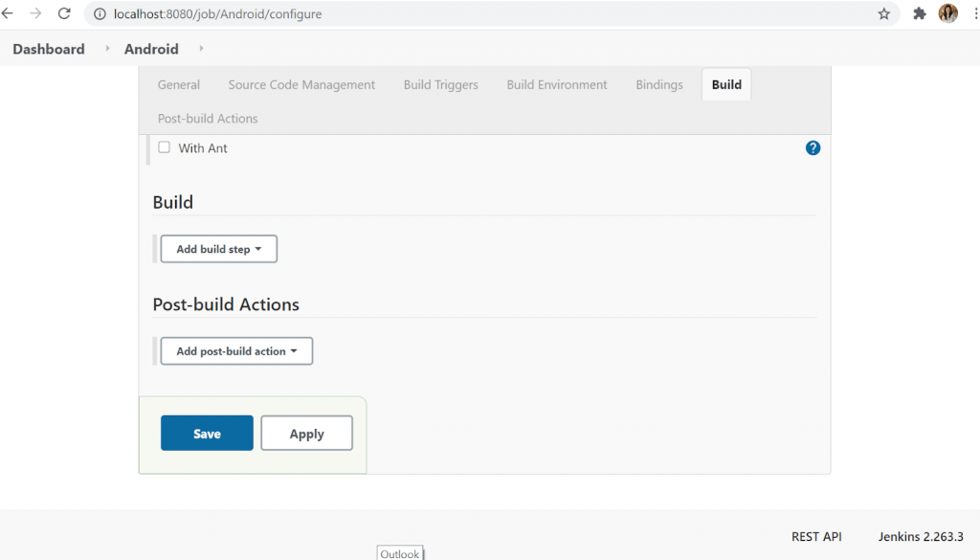This screenshot has height=560, width=980.
Task: Reload the Jenkins configure page
Action: point(64,13)
